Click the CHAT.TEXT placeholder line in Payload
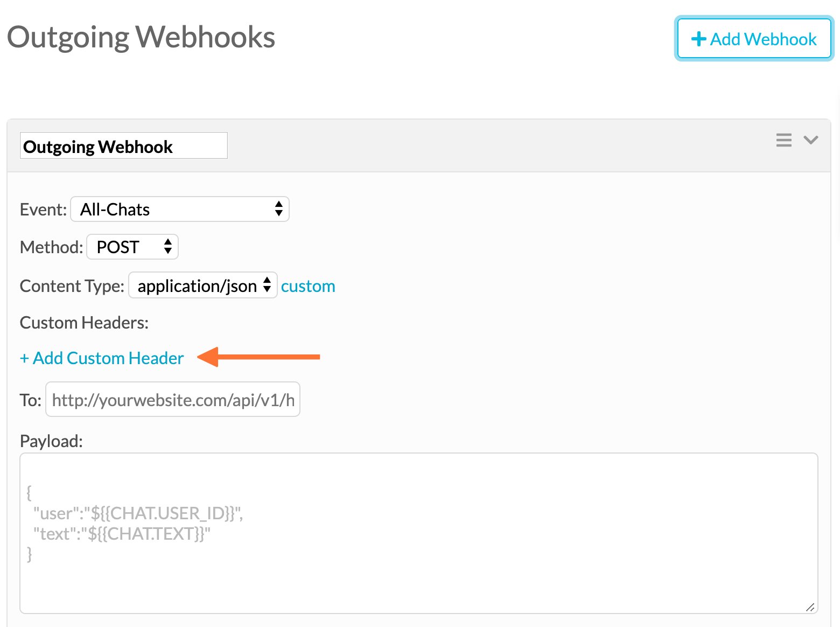Image resolution: width=840 pixels, height=627 pixels. point(122,533)
